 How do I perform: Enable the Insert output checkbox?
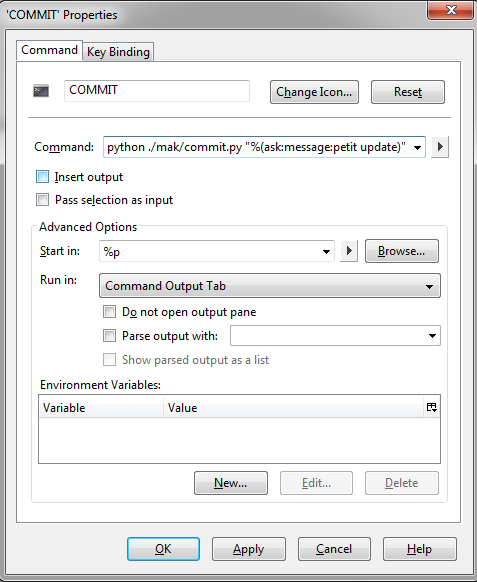pyautogui.click(x=42, y=177)
